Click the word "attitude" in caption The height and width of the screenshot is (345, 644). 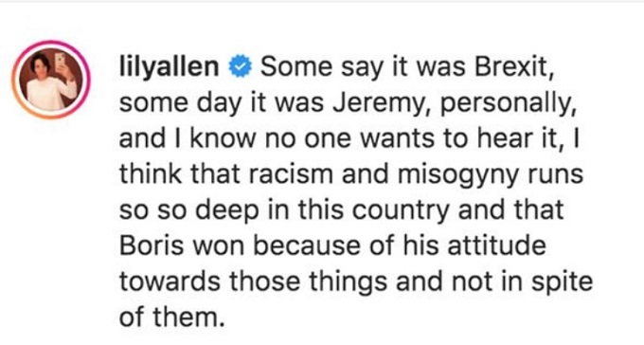click(496, 245)
